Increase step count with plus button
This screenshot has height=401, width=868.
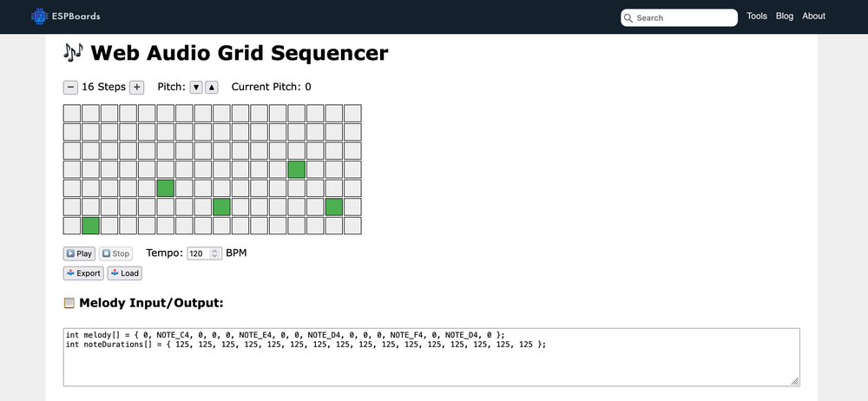(136, 87)
